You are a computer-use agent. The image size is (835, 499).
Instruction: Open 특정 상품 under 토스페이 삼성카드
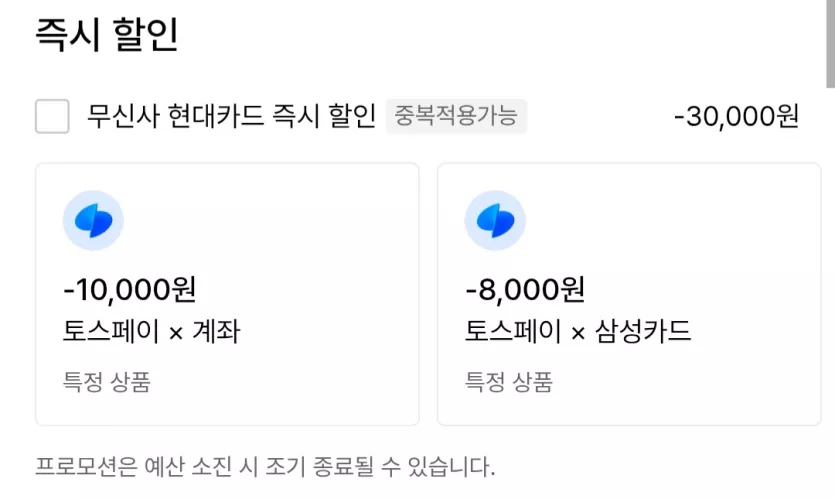[x=509, y=382]
